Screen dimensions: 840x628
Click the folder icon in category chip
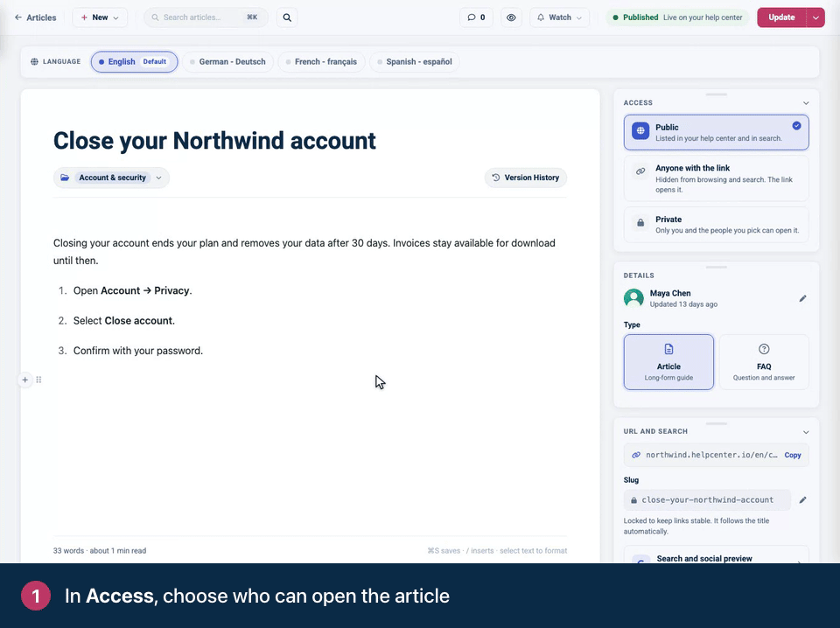point(65,178)
